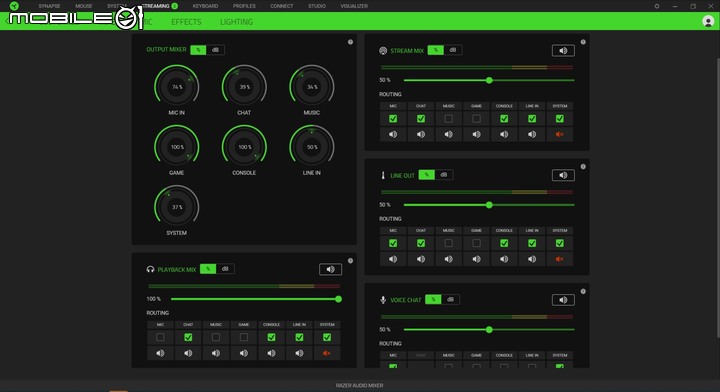This screenshot has width=720, height=392.
Task: Switch Output Mixer units to dB
Action: point(215,50)
